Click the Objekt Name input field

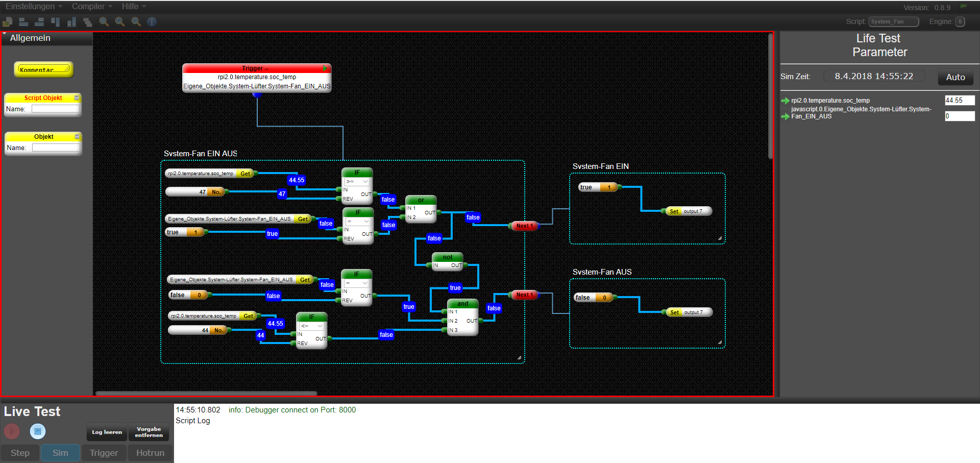click(56, 148)
